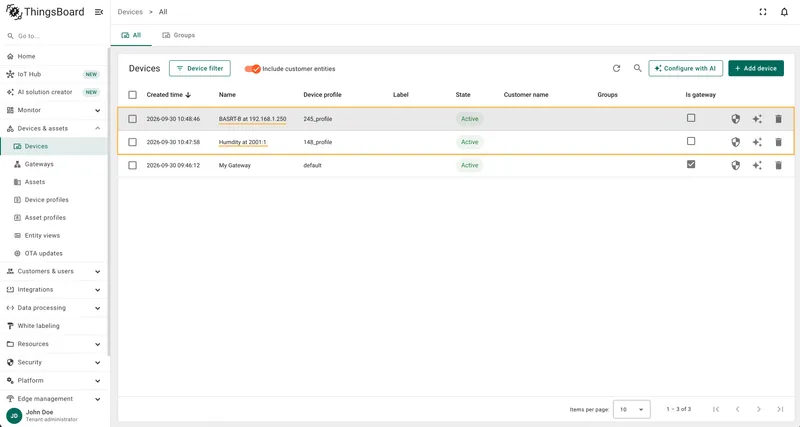The image size is (800, 427).
Task: Toggle Is gateway checkbox for Humdity
Action: [x=691, y=141]
